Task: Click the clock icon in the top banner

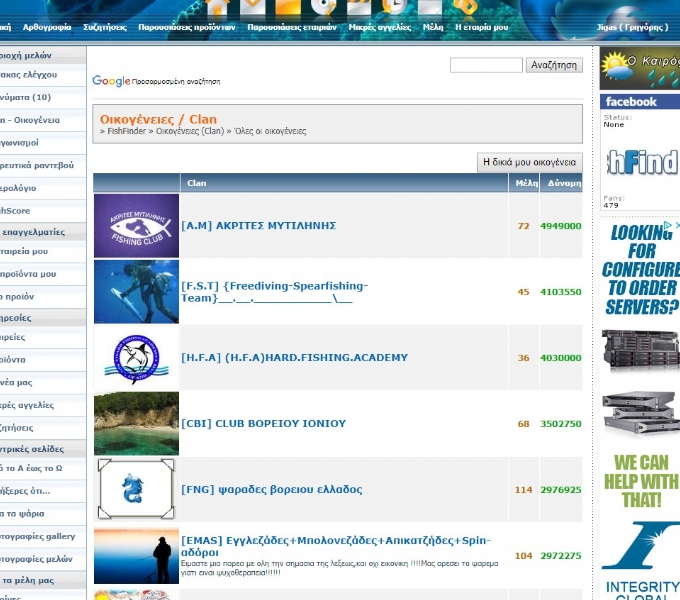Action: pos(394,7)
